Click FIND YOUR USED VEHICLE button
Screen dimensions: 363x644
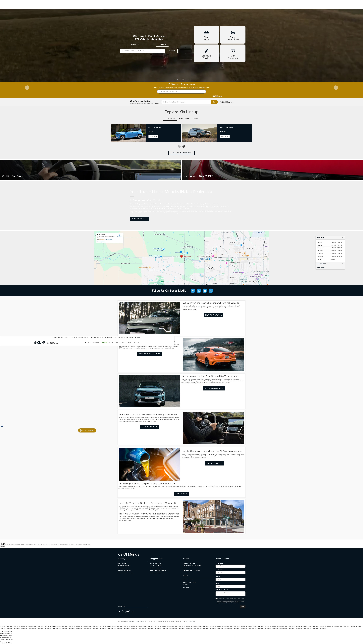click(x=150, y=353)
